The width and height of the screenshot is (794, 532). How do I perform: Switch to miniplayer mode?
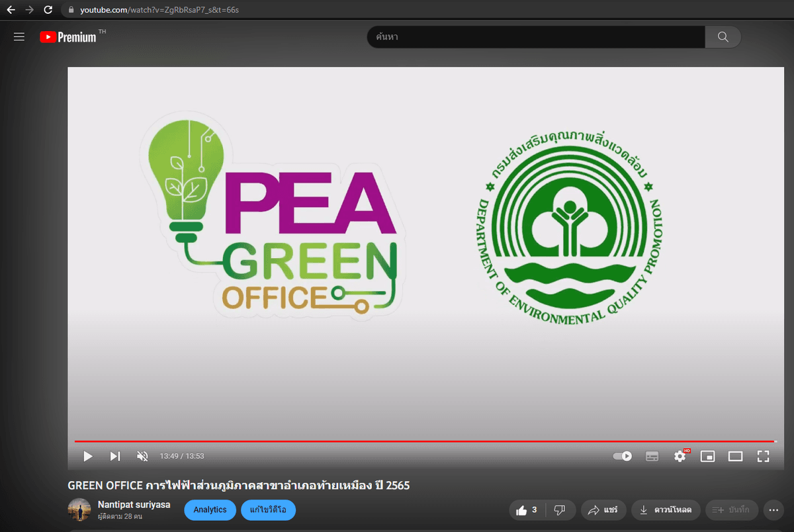coord(708,456)
